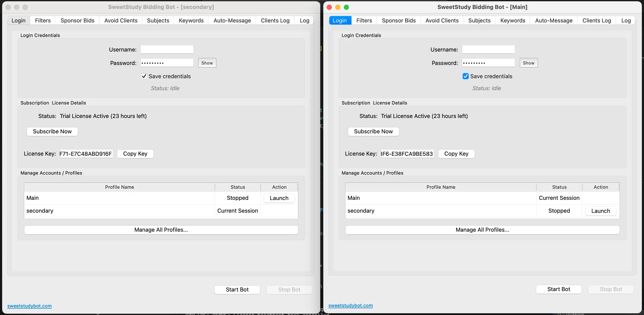The width and height of the screenshot is (644, 315).
Task: Switch to Avoid Clients tab in secondary window
Action: pyautogui.click(x=121, y=21)
